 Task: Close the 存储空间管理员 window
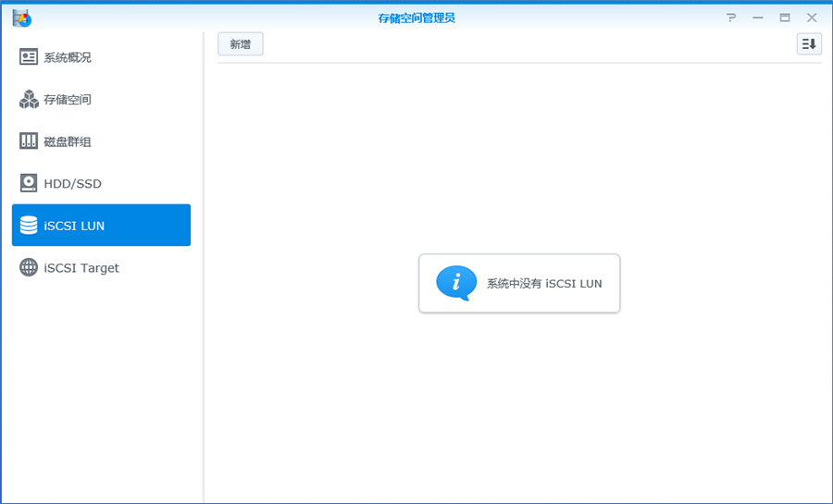pyautogui.click(x=812, y=18)
